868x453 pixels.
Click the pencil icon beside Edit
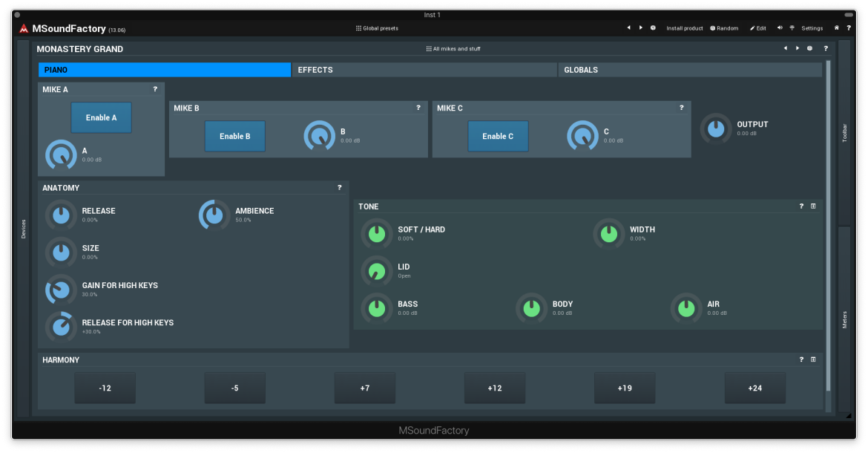pos(752,28)
